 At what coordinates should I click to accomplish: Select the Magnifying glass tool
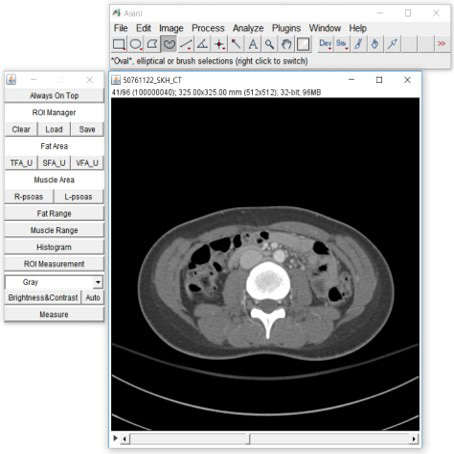click(269, 44)
